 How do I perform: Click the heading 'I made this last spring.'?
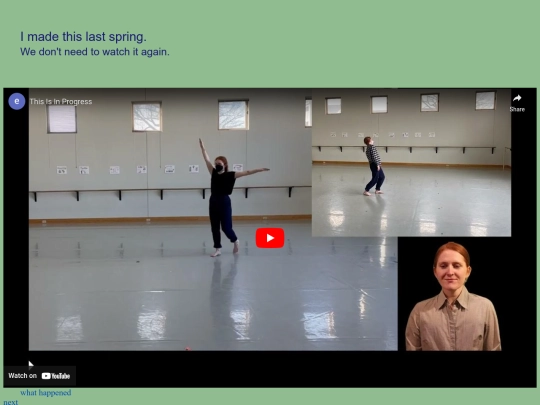(83, 37)
